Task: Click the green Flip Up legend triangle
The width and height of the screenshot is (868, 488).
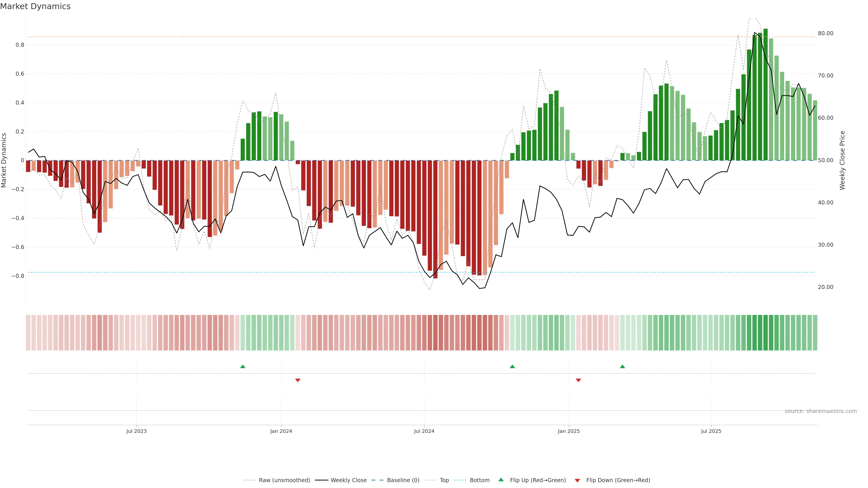Action: click(x=501, y=480)
